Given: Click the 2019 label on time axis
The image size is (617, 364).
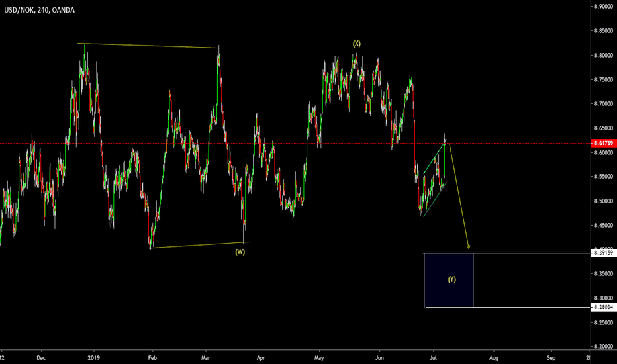Looking at the screenshot, I should (93, 357).
